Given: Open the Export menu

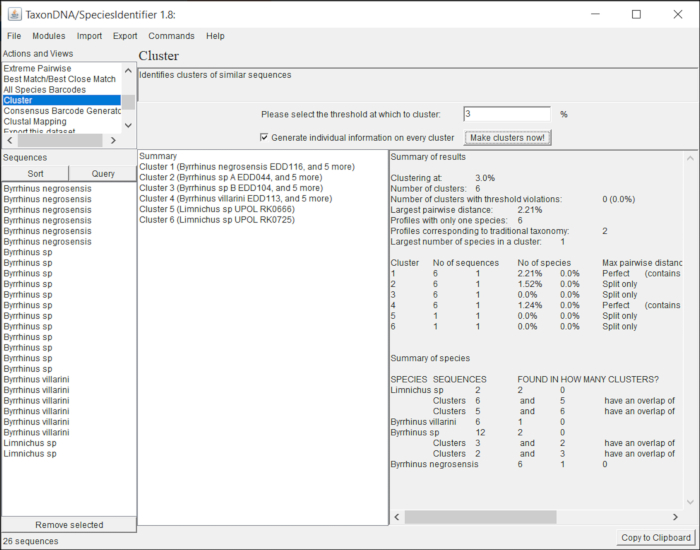Looking at the screenshot, I should tap(125, 36).
